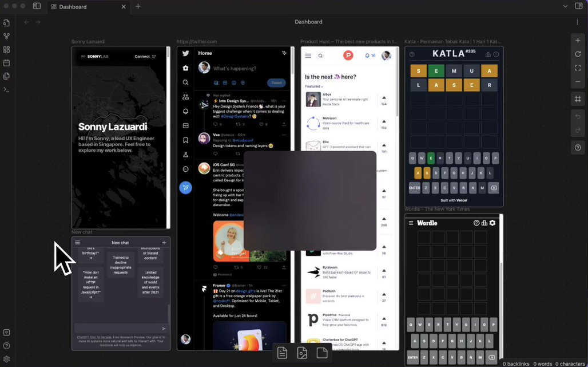Screen dimensions: 588x367
Task: Open ChatGPT hamburger menu in New chat
Action: point(78,243)
